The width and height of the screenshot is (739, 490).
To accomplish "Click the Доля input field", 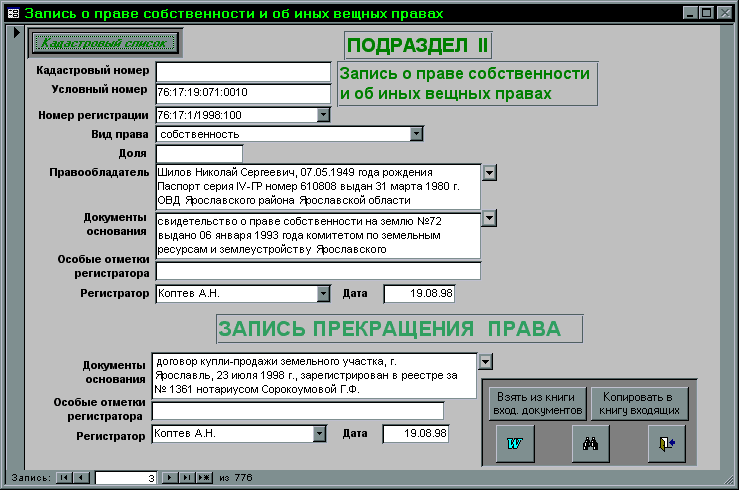I will tap(199, 154).
